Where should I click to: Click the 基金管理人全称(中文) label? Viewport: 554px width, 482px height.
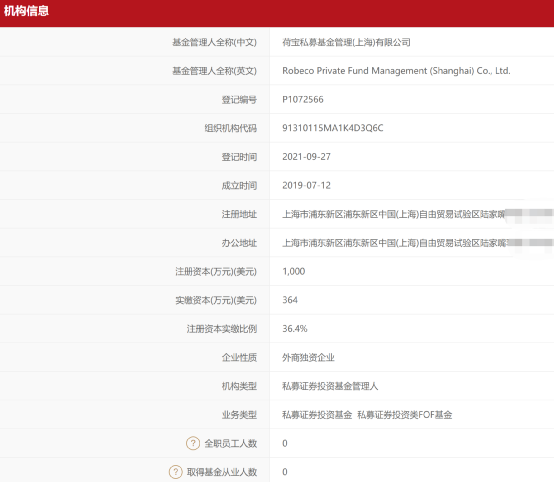[x=214, y=42]
